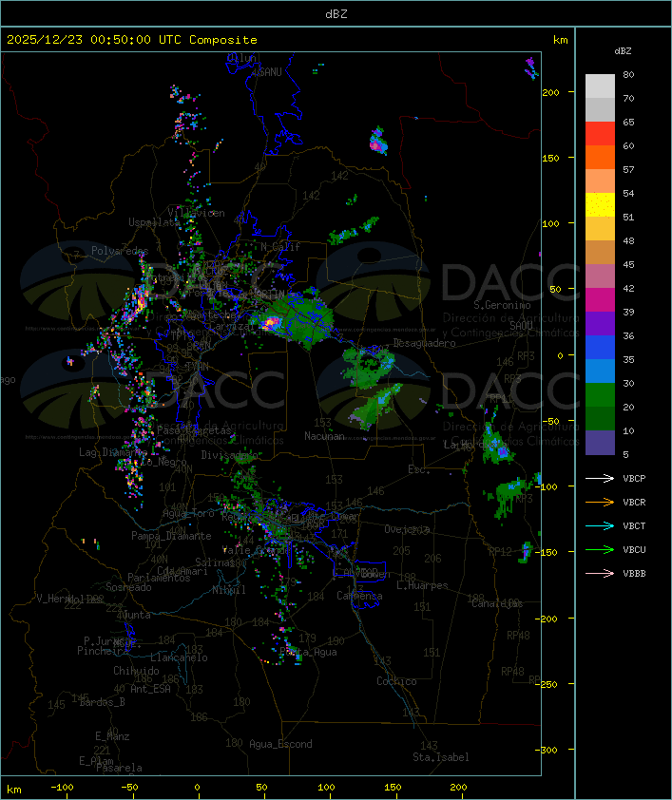This screenshot has width=672, height=800.
Task: Pick the mauve 42–45 dBZ swatch
Action: 600,276
